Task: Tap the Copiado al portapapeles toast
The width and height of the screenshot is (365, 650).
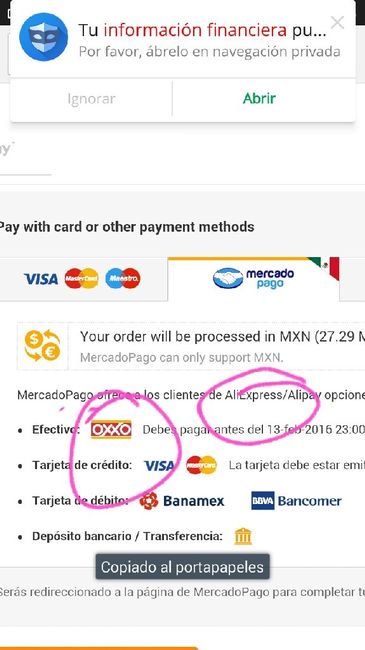Action: (x=182, y=567)
